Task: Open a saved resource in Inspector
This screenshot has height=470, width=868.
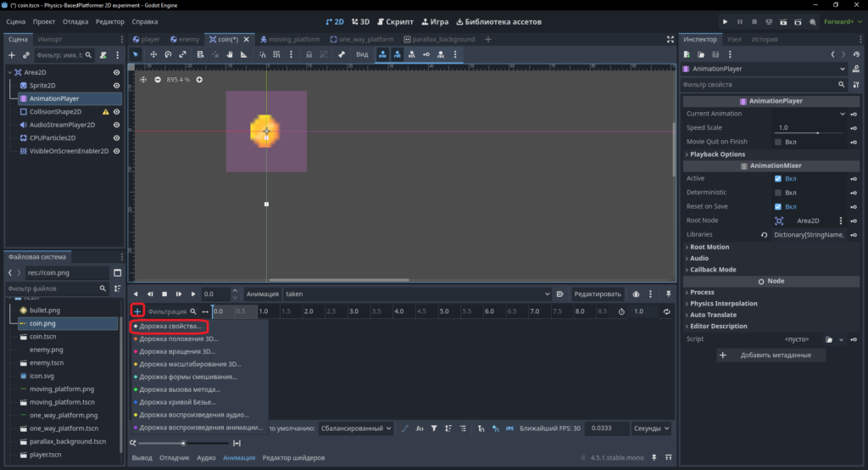Action: pyautogui.click(x=701, y=54)
